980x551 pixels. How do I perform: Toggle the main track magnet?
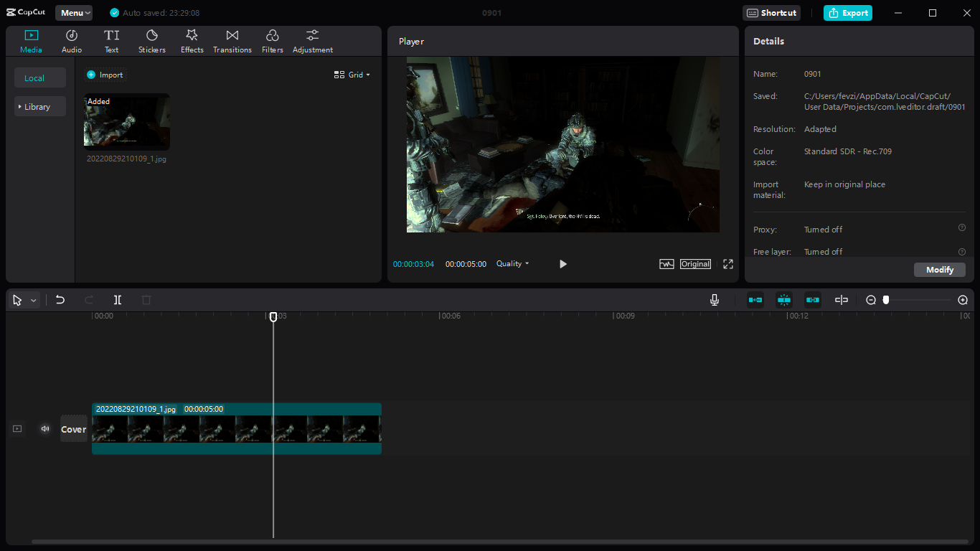(x=755, y=300)
